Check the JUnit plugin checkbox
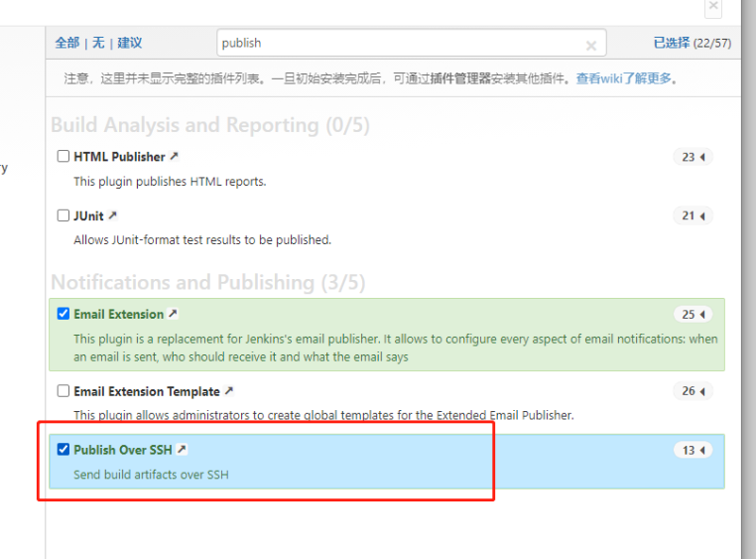Viewport: 756px width, 559px height. pos(63,215)
